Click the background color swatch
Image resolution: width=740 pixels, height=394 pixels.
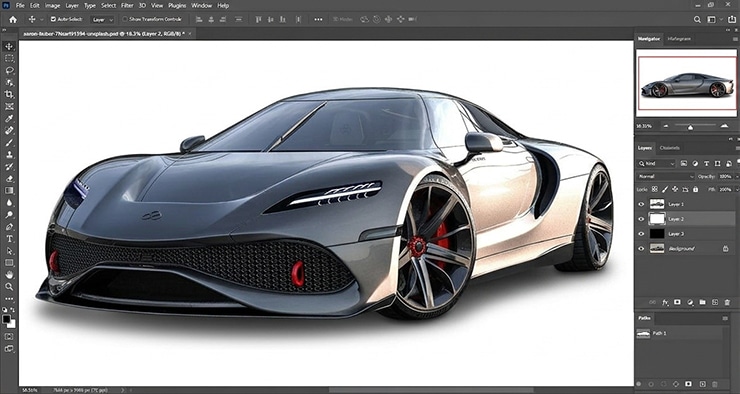[x=11, y=324]
